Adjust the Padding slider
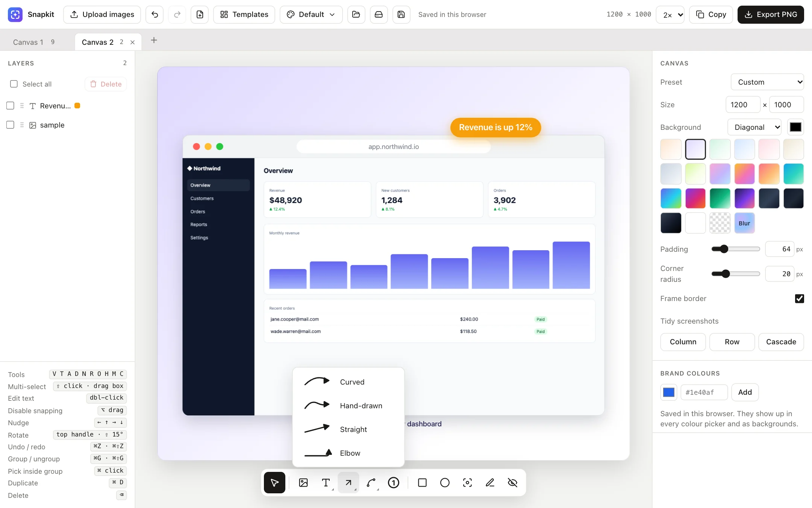 point(736,249)
